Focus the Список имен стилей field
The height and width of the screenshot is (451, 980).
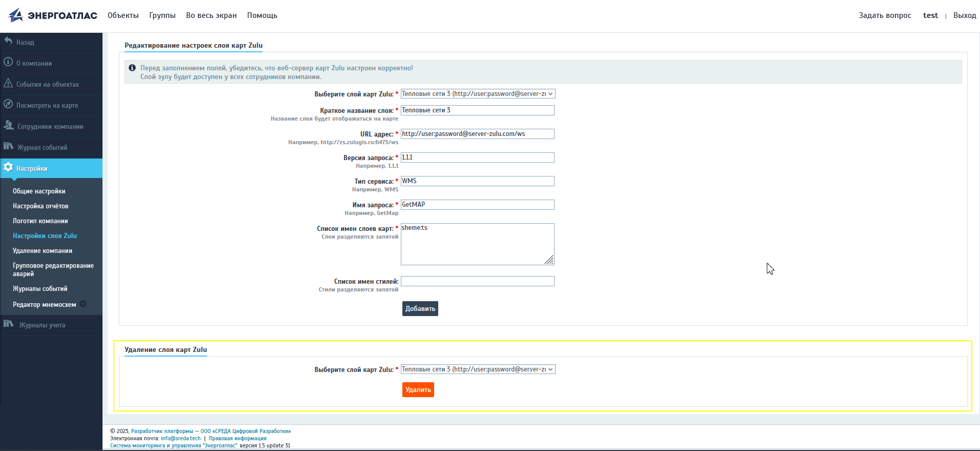tap(477, 281)
